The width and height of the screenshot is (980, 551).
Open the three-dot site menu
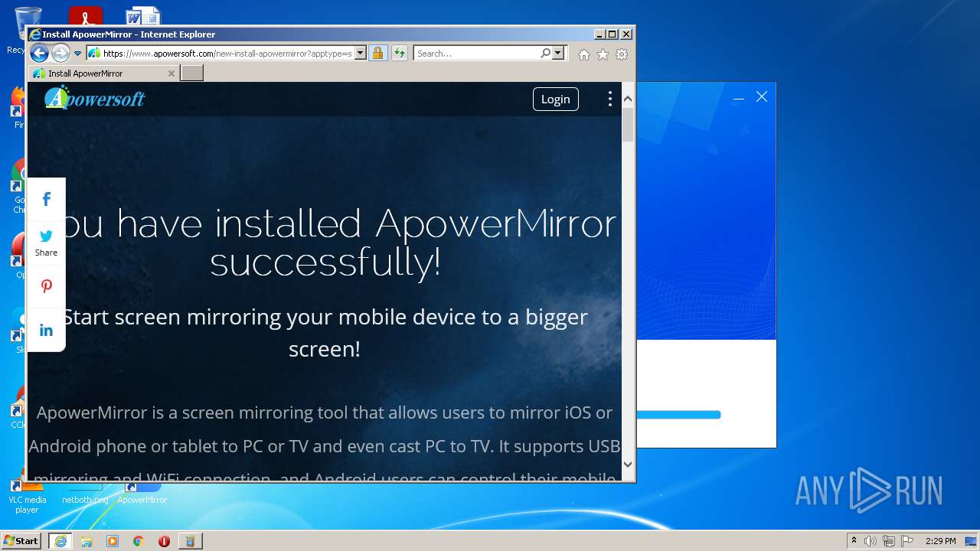click(x=609, y=99)
